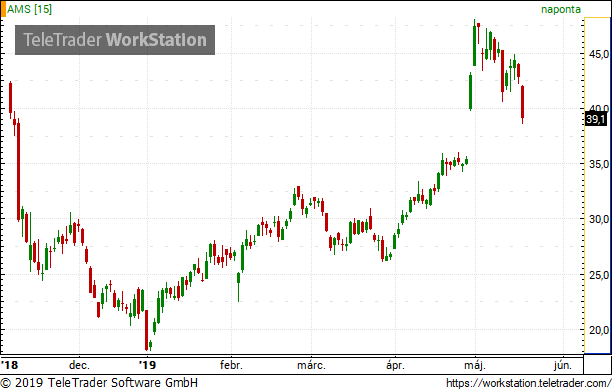Open the workstation.teletrader.com link
This screenshot has width=612, height=392.
(529, 383)
